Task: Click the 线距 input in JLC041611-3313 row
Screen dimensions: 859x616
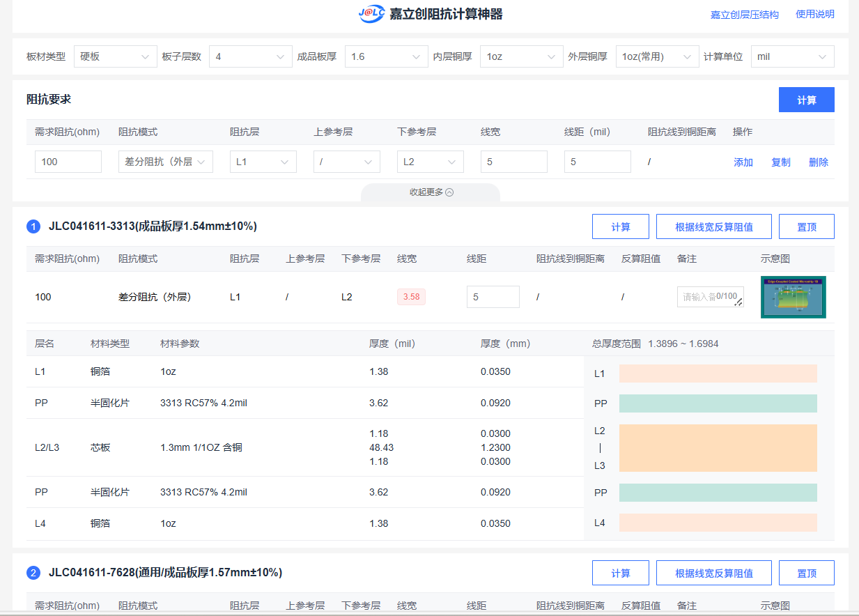Action: tap(493, 297)
